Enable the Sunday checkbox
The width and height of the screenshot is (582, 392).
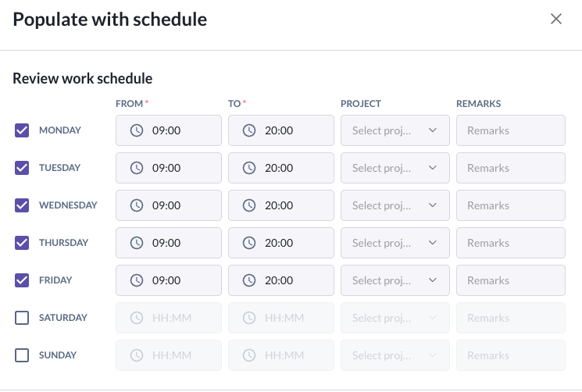[x=22, y=355]
